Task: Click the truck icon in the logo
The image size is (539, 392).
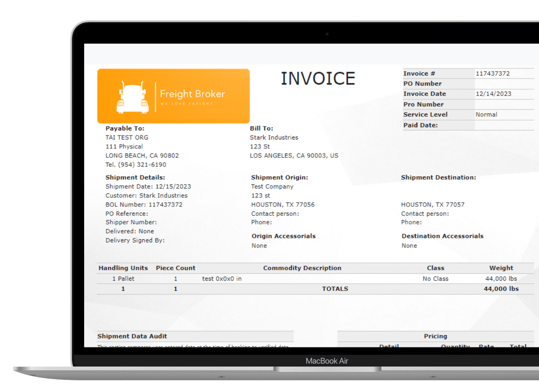Action: point(132,98)
